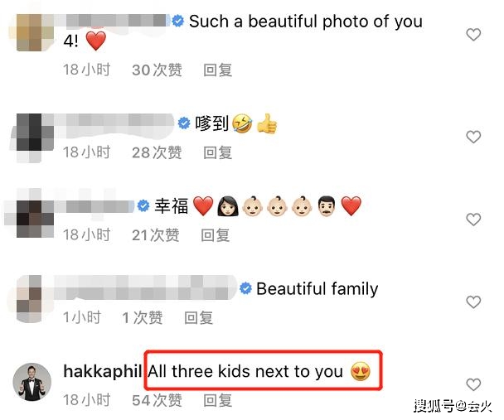Like the "Such a beautiful photo" comment

point(473,35)
